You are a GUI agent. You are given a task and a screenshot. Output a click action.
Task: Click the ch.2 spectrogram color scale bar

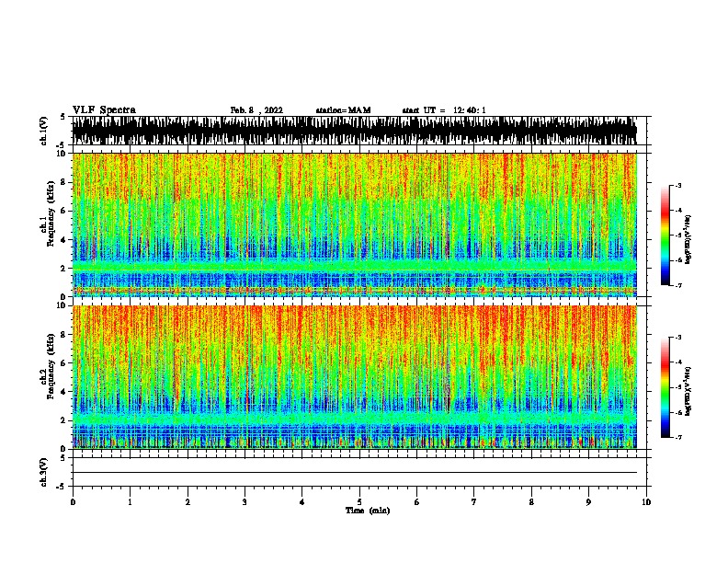tap(665, 387)
